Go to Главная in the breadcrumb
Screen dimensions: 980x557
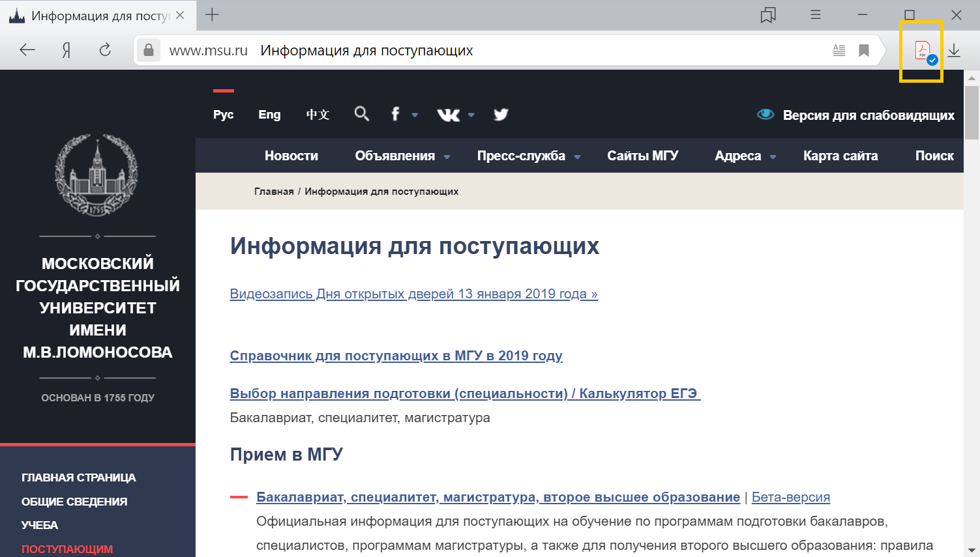click(274, 192)
